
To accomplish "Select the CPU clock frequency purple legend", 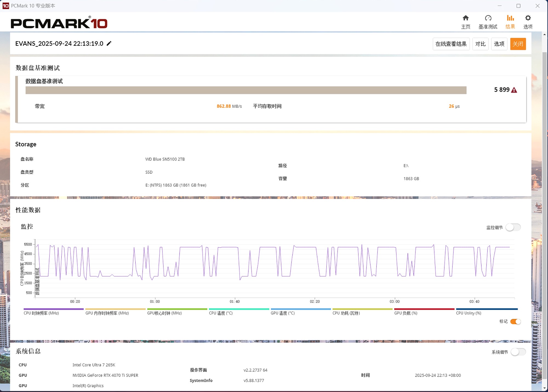I will pos(41,313).
